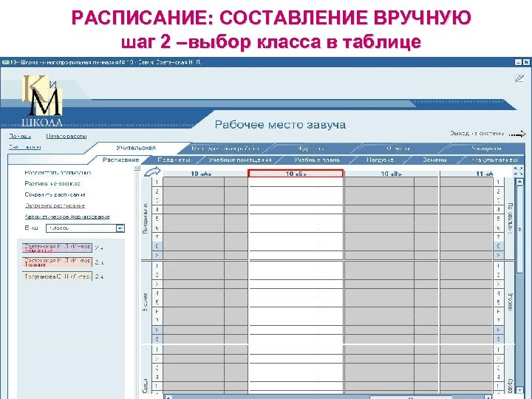Click the timetable vertical scrollbar thumb
Screen dimensions: 532x399
(519, 229)
